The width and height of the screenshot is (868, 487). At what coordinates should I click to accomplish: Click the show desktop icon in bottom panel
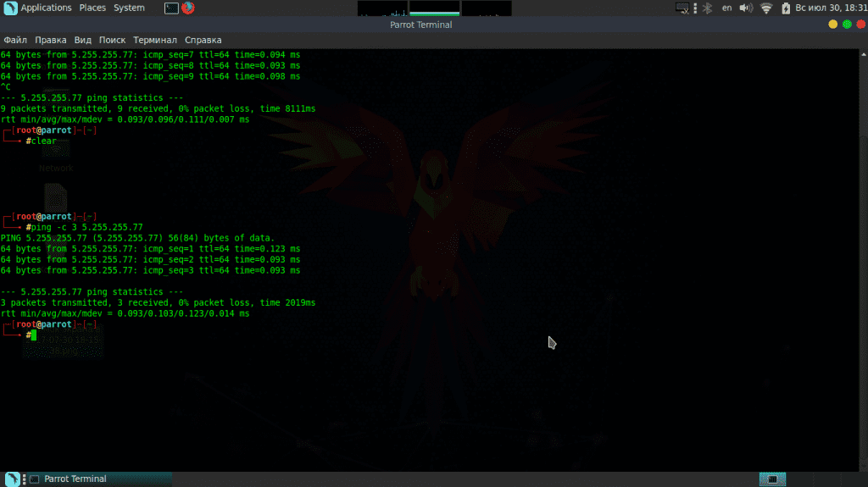tap(12, 479)
